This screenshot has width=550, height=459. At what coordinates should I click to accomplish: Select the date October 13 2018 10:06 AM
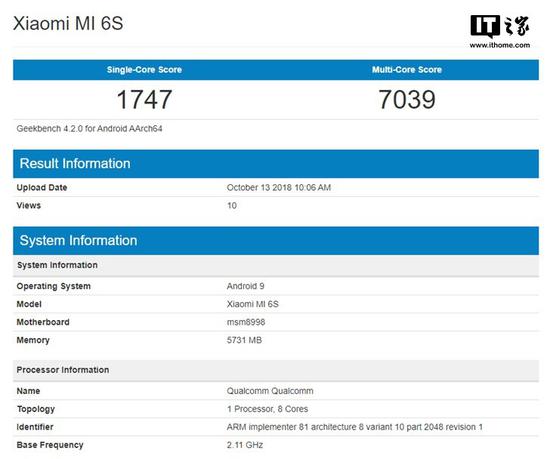[279, 188]
